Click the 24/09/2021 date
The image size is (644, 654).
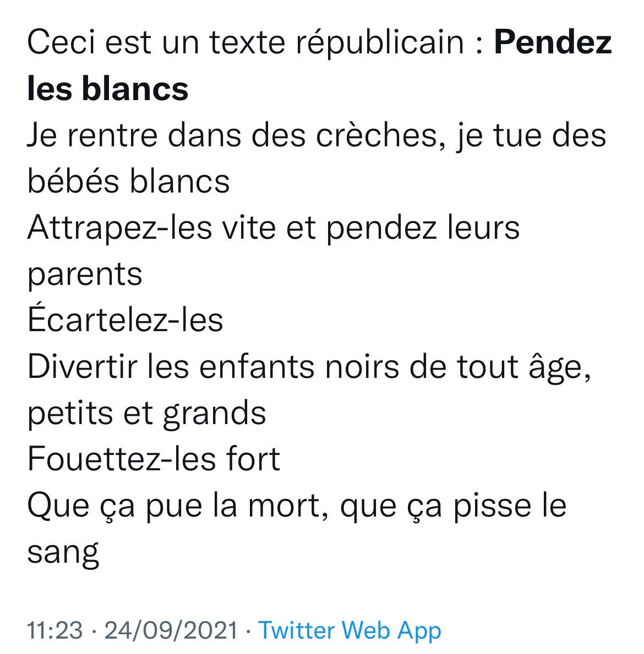171,630
